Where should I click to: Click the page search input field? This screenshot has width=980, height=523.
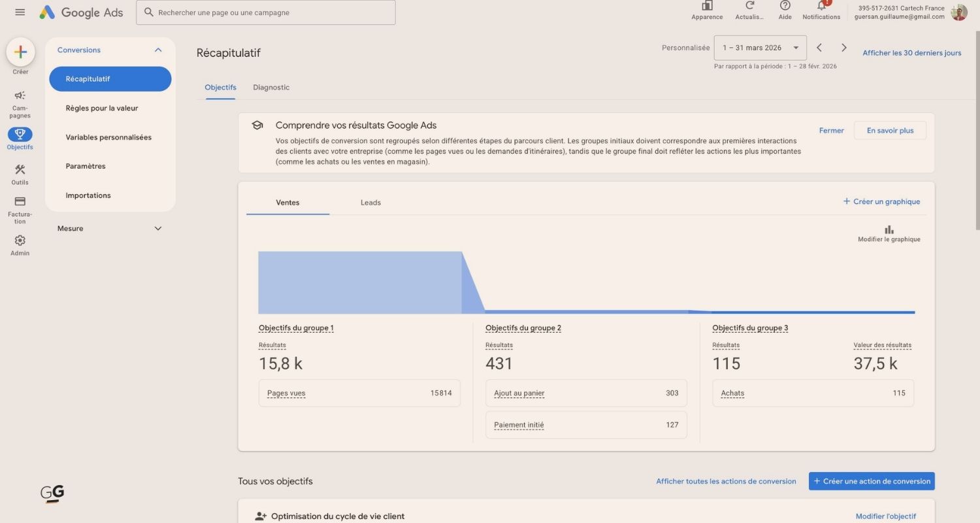[x=265, y=12]
